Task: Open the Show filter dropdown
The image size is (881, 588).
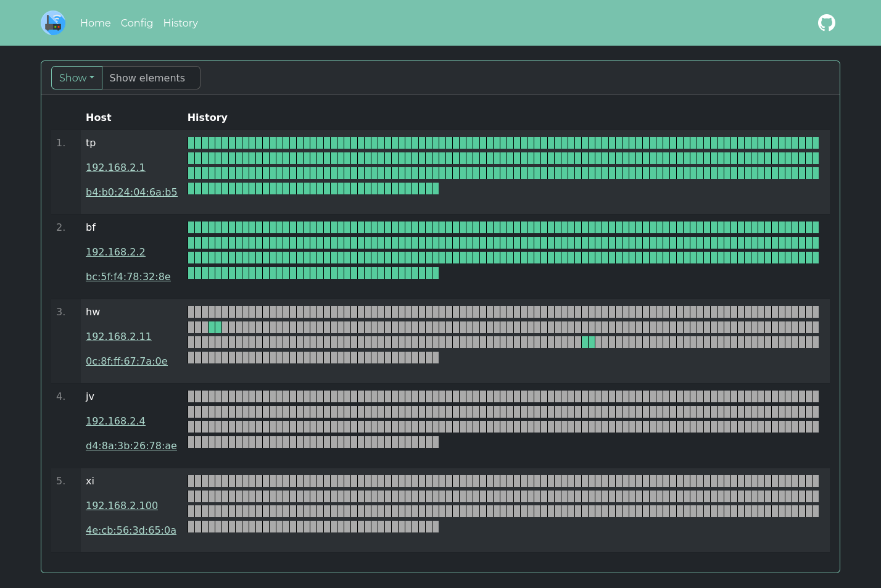Action: (x=76, y=78)
